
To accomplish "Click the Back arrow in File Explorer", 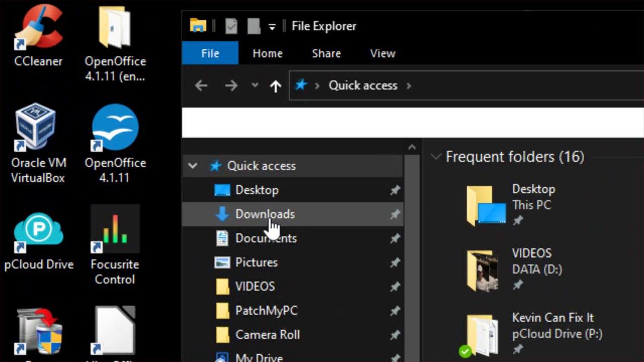I will pyautogui.click(x=201, y=86).
